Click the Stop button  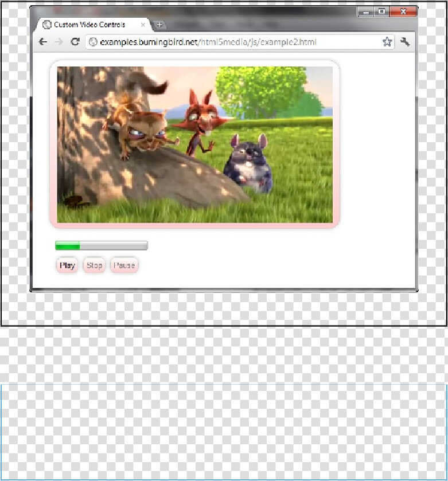pyautogui.click(x=94, y=265)
